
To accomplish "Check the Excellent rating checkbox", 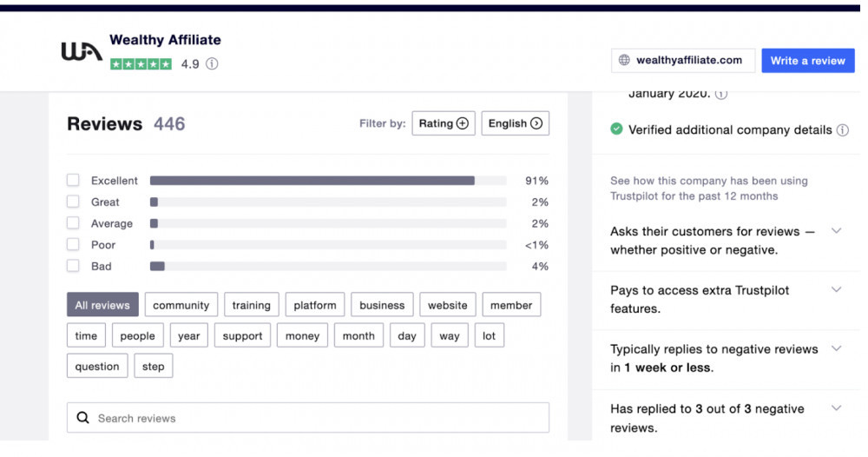I will point(73,180).
